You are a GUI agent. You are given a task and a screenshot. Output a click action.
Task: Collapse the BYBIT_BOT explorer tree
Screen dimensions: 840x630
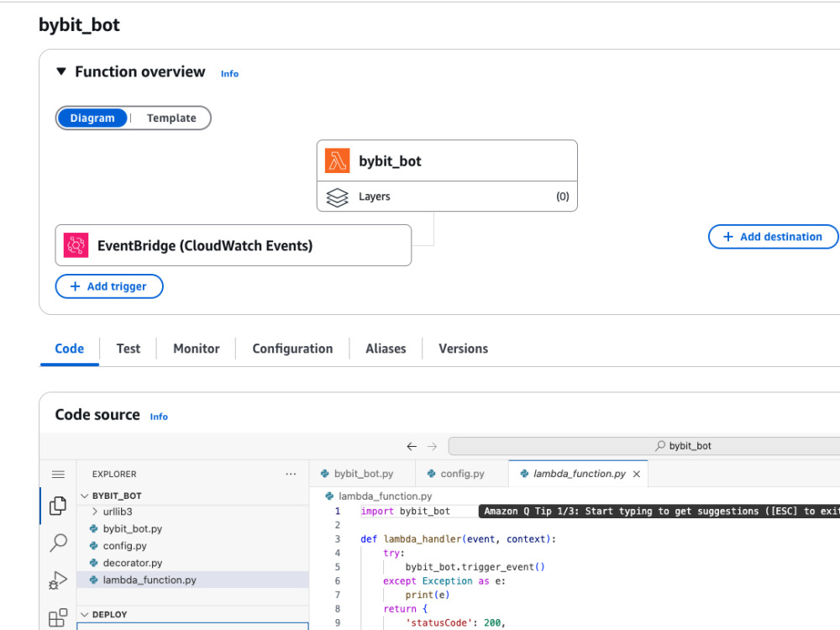[x=84, y=496]
